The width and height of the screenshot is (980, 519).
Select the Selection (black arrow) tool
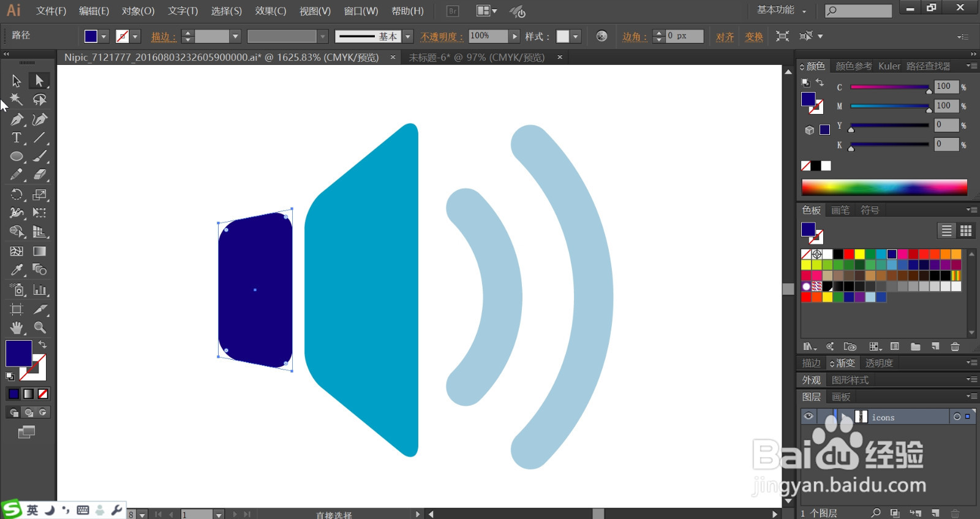(17, 80)
